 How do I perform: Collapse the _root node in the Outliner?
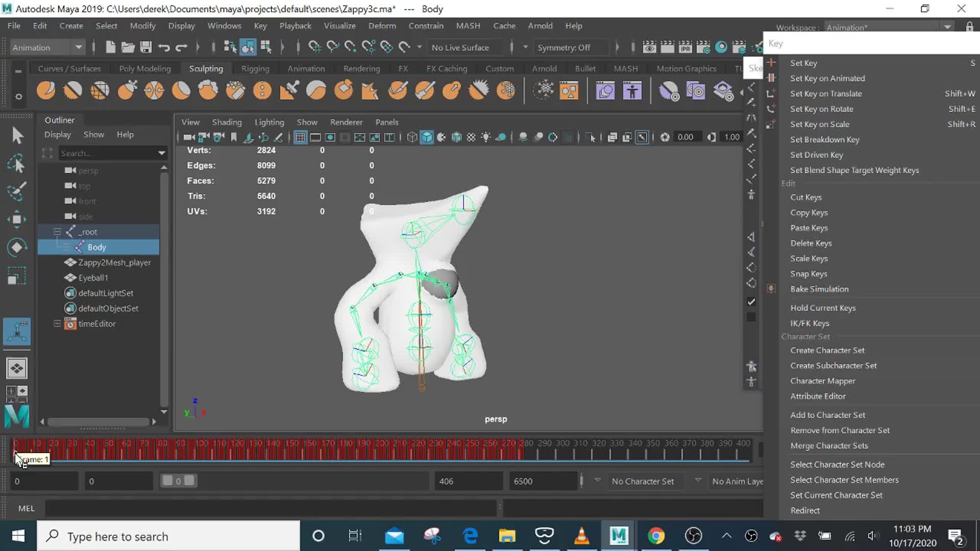(x=57, y=231)
